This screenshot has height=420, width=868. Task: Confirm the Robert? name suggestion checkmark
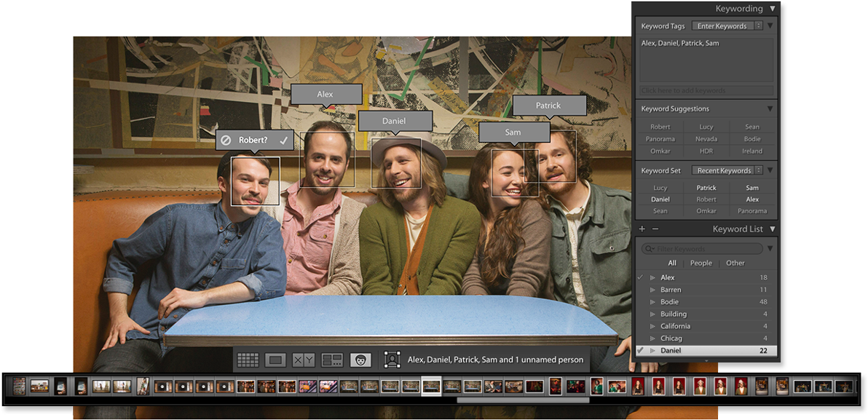tap(283, 140)
